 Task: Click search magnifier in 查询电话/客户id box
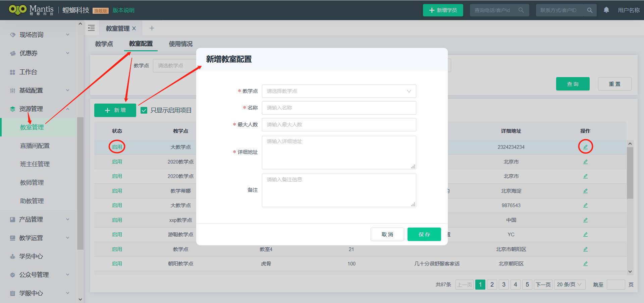(x=521, y=10)
